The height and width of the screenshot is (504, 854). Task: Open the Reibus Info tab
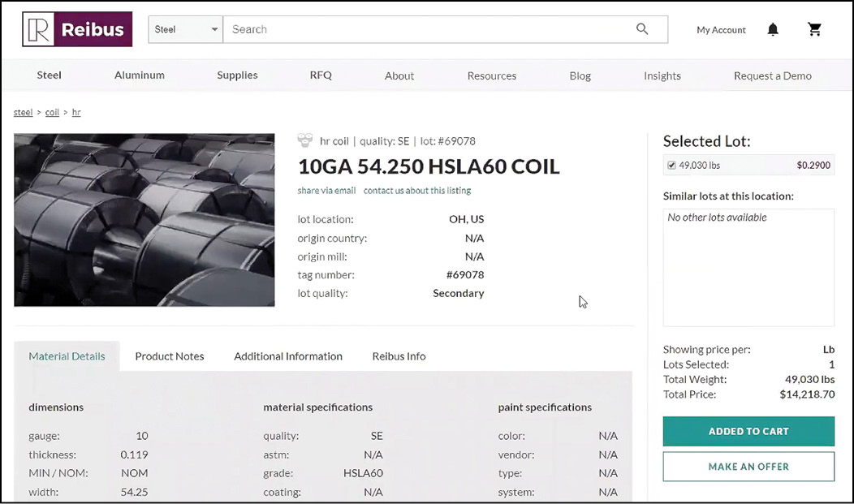tap(399, 356)
